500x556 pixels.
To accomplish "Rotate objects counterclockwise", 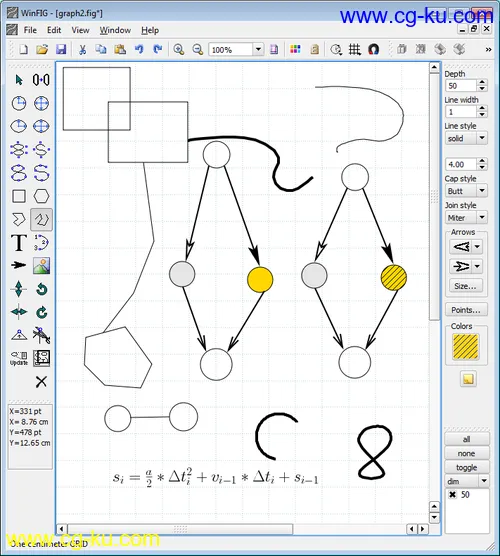I will coord(41,289).
